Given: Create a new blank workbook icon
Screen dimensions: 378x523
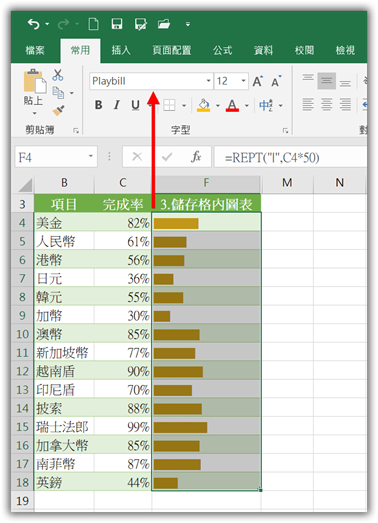Looking at the screenshot, I should (x=93, y=24).
